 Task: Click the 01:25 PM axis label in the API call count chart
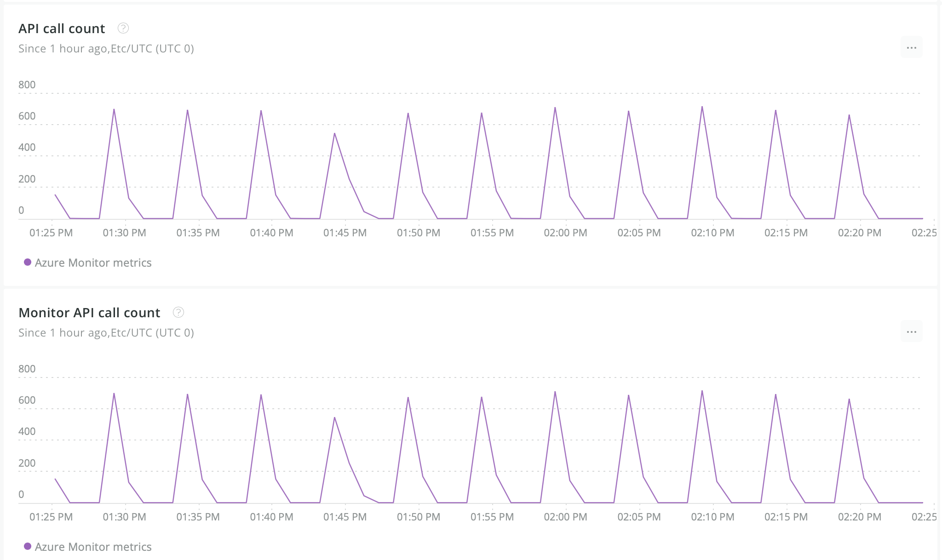(x=51, y=233)
